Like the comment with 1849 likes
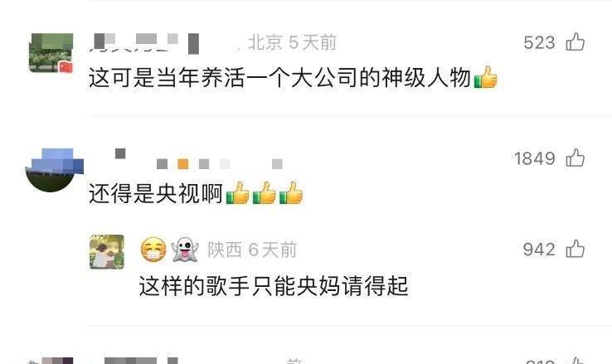The height and width of the screenshot is (364, 612). click(576, 158)
